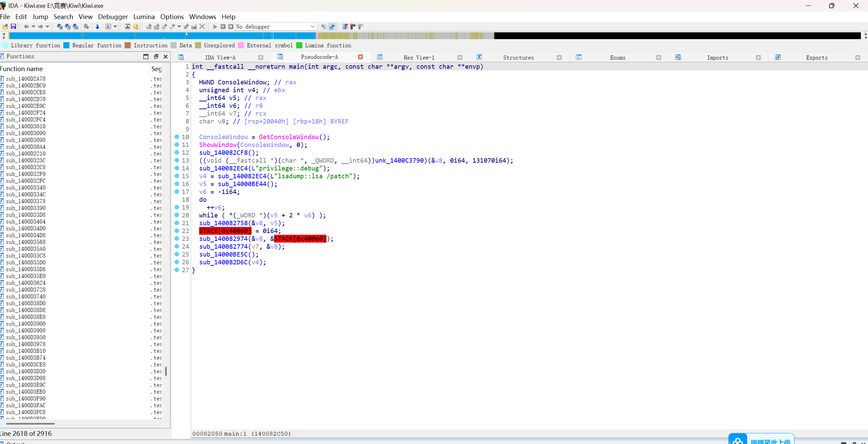Image resolution: width=868 pixels, height=444 pixels.
Task: Click the text search binoculars icon
Action: [67, 27]
